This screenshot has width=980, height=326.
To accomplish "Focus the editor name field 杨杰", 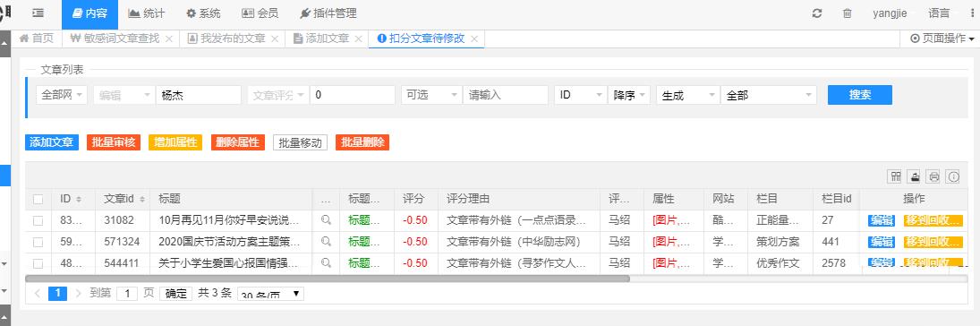I will pyautogui.click(x=198, y=95).
